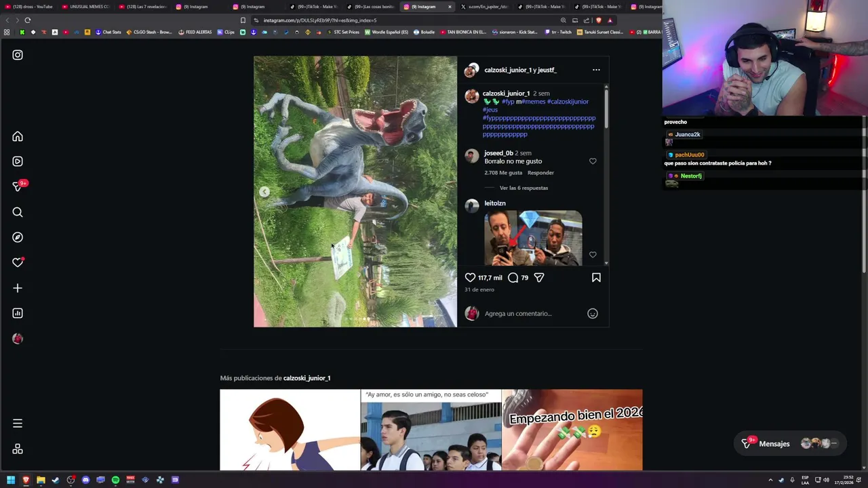Screen dimensions: 868x488
Task: Like joseed_0b's comment heart
Action: tap(593, 161)
